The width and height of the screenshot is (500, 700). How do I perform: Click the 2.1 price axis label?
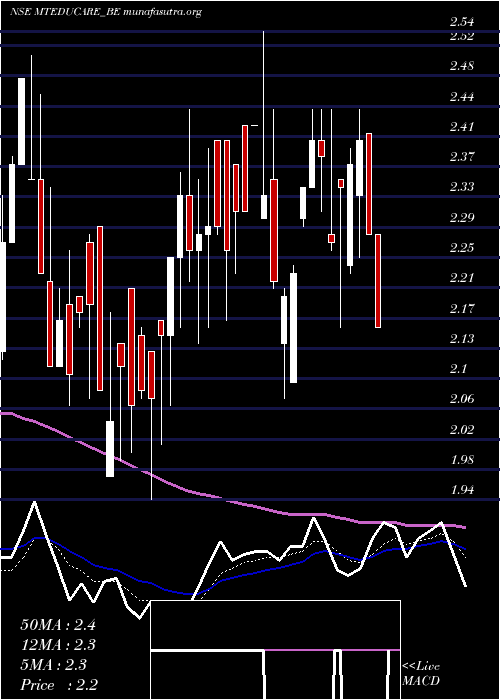click(x=458, y=369)
